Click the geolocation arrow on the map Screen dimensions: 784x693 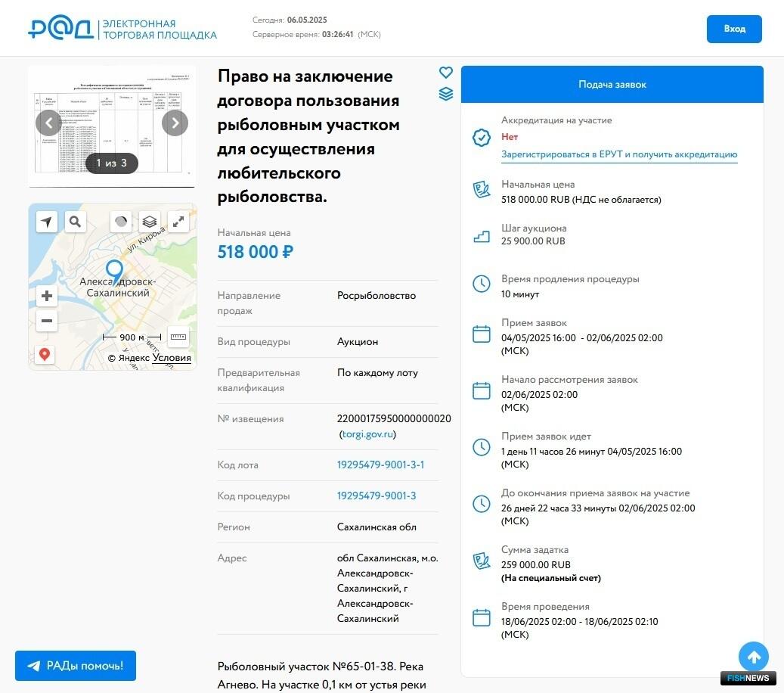click(x=47, y=222)
